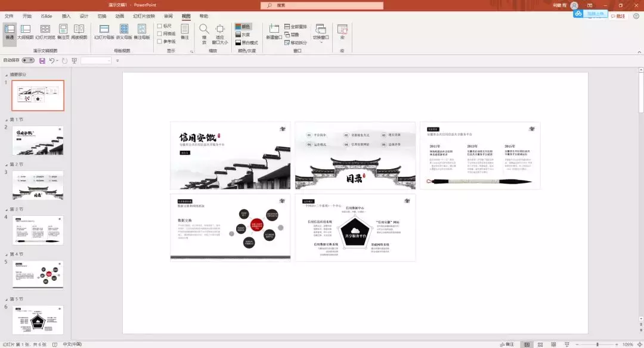Open the undo history dropdown arrow
The height and width of the screenshot is (348, 644).
click(57, 61)
